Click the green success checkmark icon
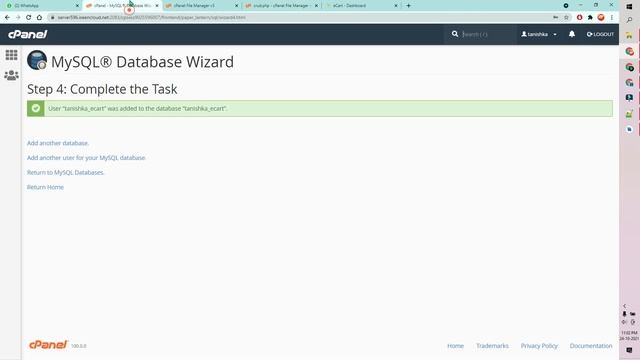 click(x=36, y=109)
